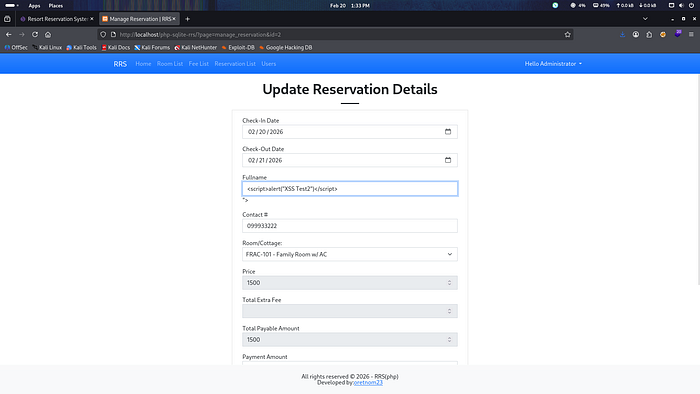Open the OffSec bookmark
Image resolution: width=700 pixels, height=394 pixels.
(16, 47)
